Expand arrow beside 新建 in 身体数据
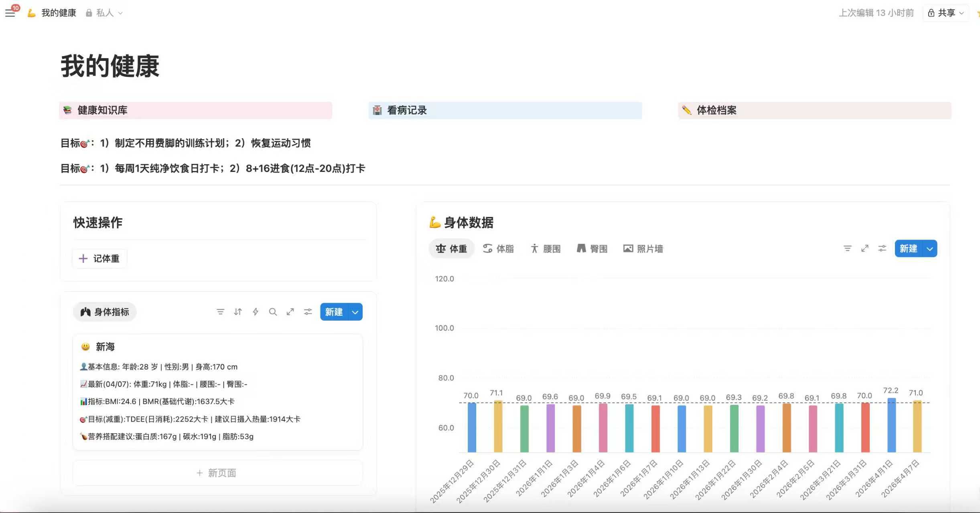The height and width of the screenshot is (513, 980). (930, 249)
